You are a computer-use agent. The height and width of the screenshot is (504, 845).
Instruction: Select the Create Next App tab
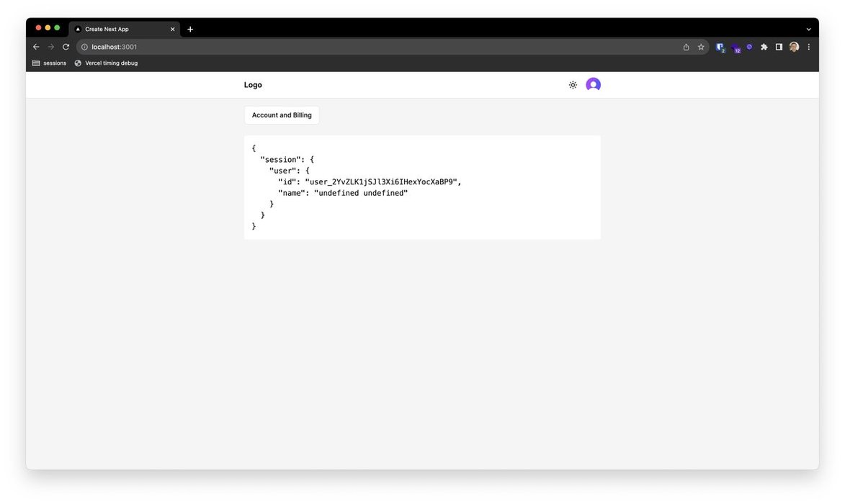(125, 29)
